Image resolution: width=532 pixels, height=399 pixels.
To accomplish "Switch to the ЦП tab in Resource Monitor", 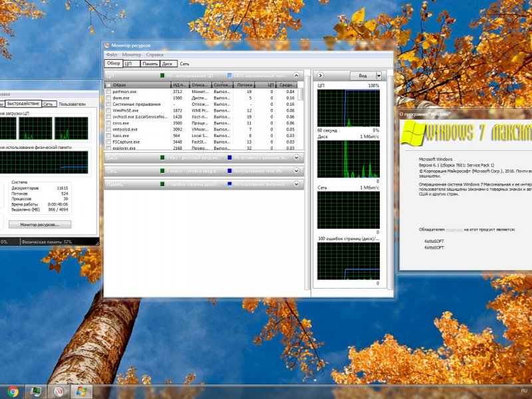I will coord(131,64).
